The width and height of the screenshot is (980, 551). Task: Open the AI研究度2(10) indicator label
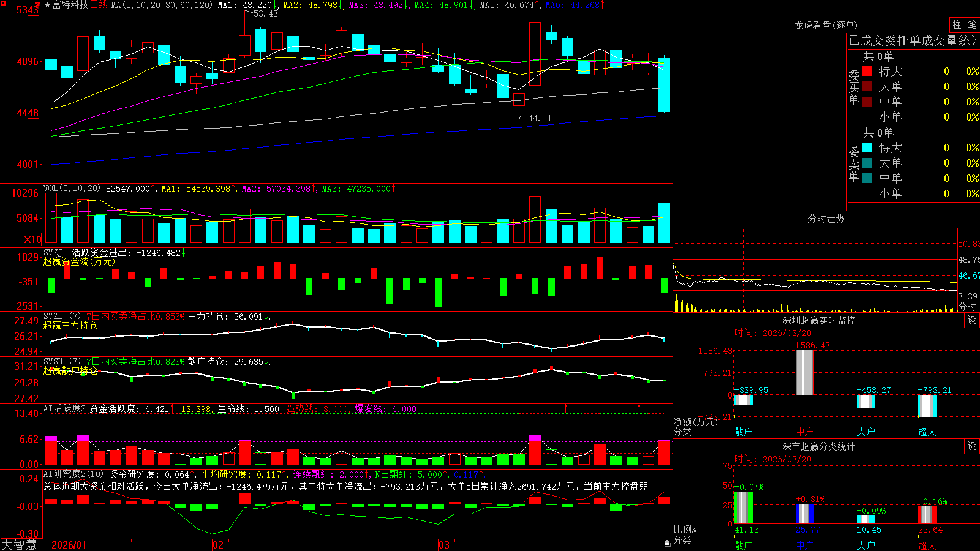click(73, 474)
